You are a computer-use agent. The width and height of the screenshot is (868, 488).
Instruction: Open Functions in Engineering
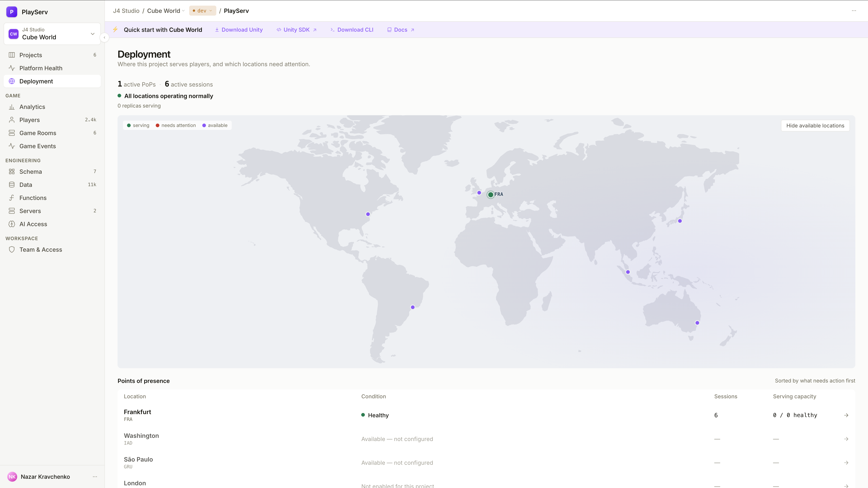pyautogui.click(x=52, y=198)
